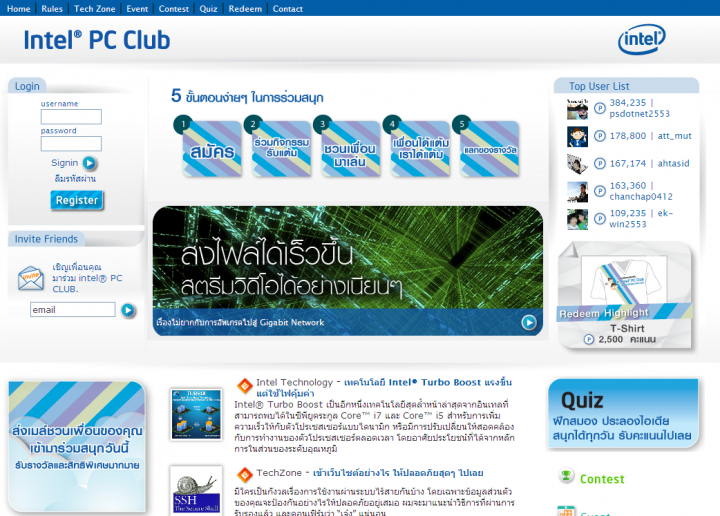720x516 pixels.
Task: Click points icon beside 109,235
Action: [600, 219]
